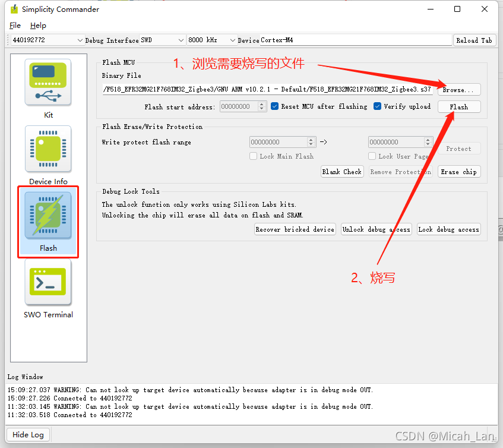Click the Simplicity Commander app icon
Screen dimensions: 503x448
coord(14,10)
